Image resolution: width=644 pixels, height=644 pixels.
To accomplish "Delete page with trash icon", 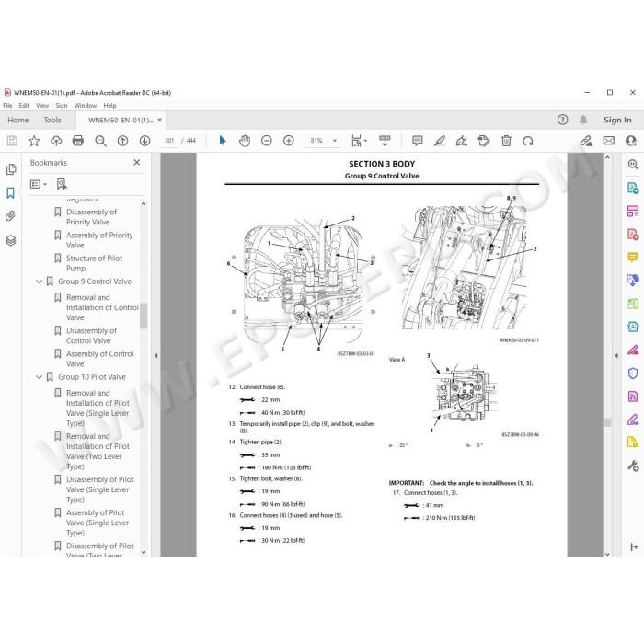I will [x=506, y=141].
